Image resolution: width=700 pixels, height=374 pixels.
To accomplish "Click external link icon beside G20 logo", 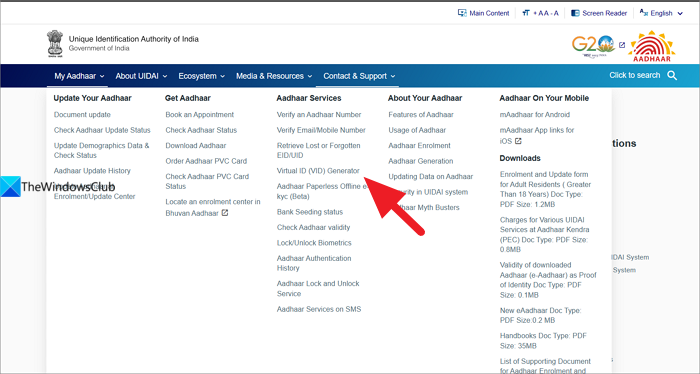I will coord(622,45).
